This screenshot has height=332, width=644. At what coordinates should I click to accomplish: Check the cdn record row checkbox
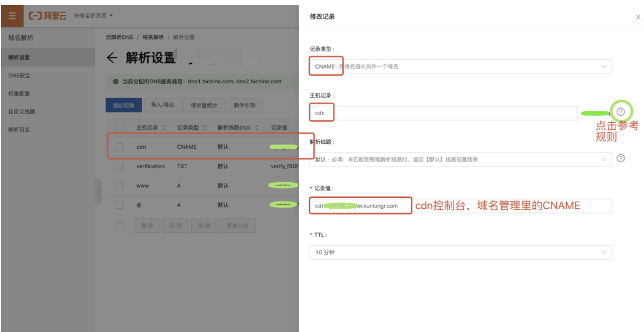[x=120, y=147]
